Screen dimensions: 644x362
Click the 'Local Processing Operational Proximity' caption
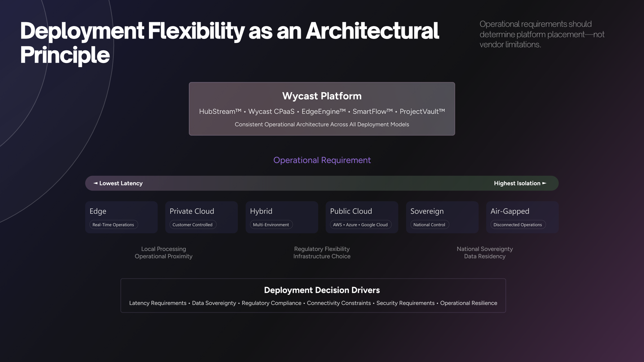pos(164,253)
